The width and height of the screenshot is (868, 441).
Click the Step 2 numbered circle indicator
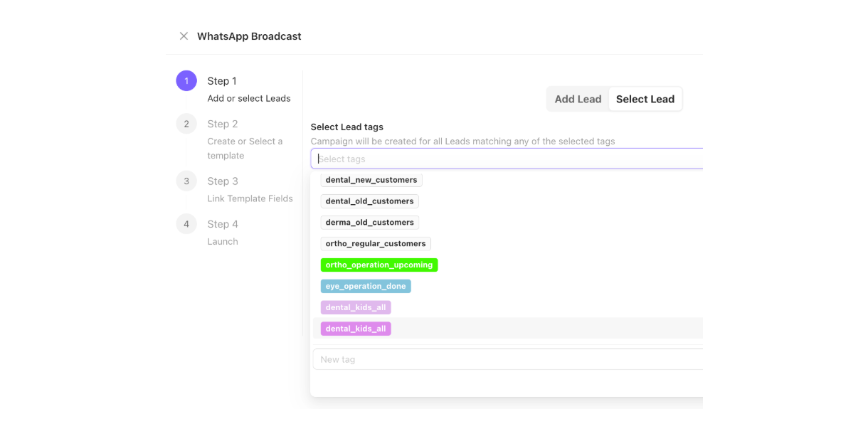point(186,123)
